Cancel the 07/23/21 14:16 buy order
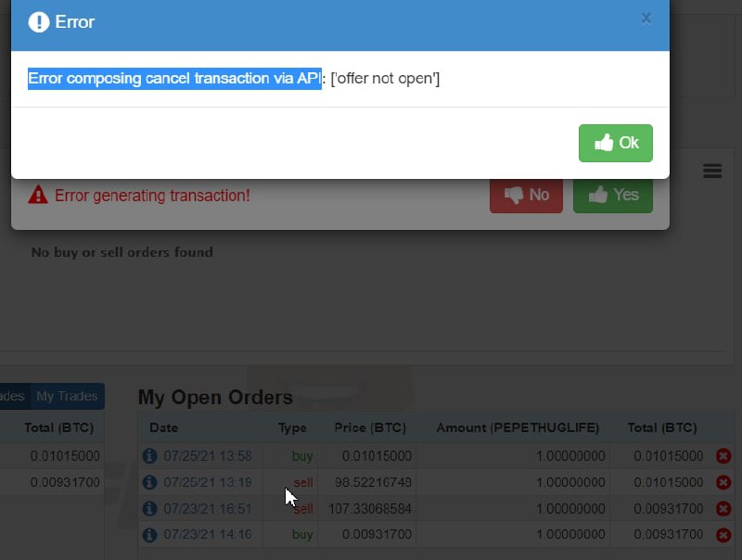The image size is (742, 560). 723,535
